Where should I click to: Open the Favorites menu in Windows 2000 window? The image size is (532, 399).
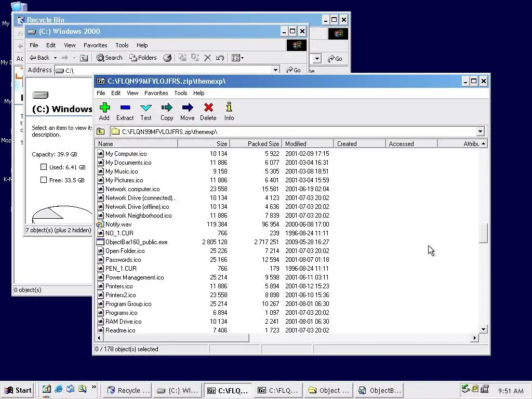point(96,45)
